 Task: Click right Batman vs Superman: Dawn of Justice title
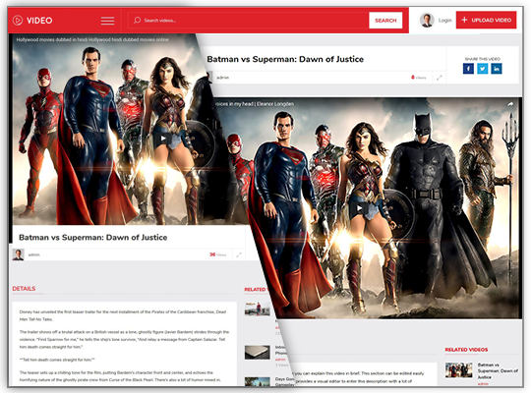coord(285,59)
